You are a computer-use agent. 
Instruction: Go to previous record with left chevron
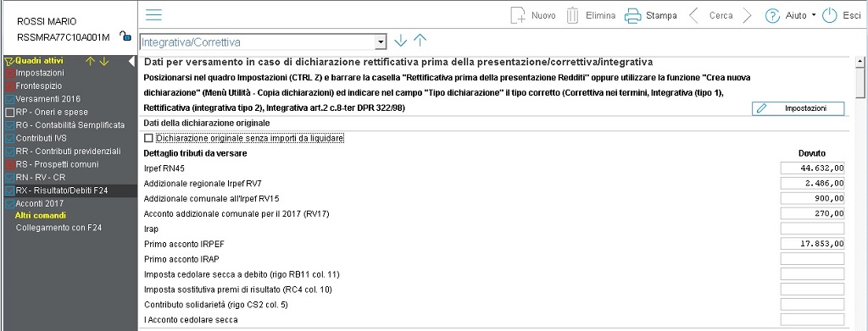693,15
